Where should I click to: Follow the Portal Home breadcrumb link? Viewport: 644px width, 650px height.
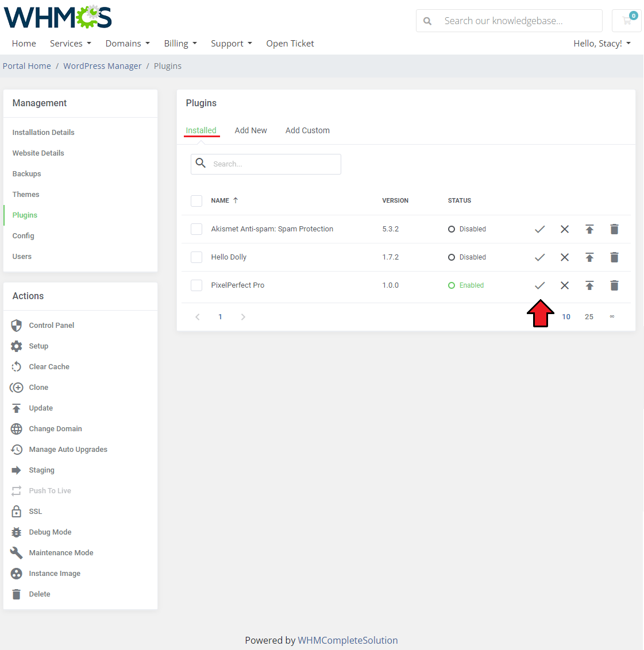coord(27,67)
